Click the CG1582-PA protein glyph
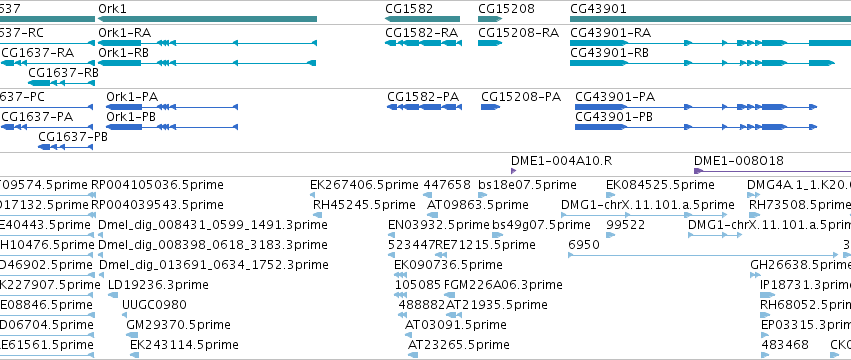 click(424, 107)
